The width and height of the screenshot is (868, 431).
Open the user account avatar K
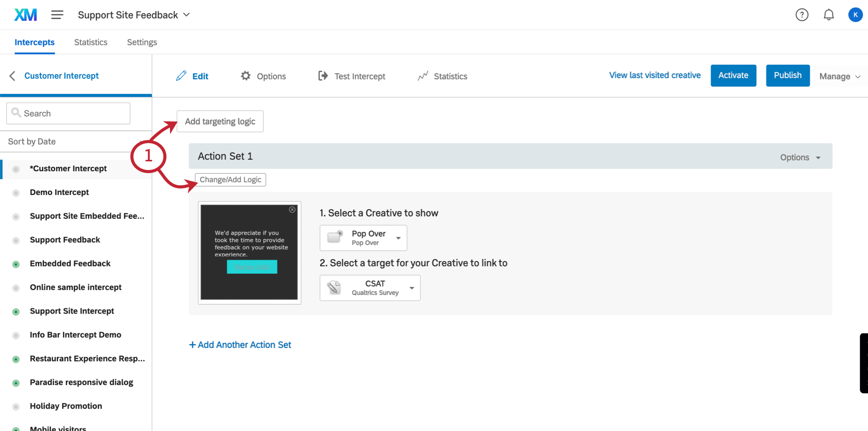coord(855,15)
